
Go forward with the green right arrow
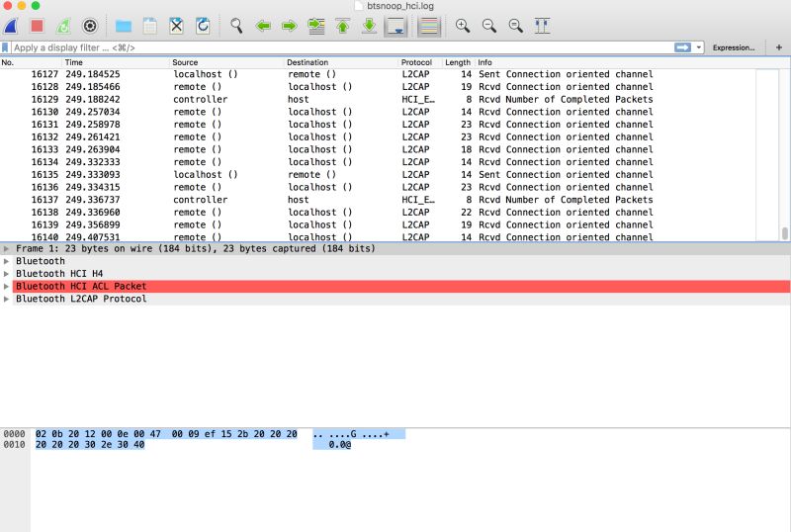coord(289,26)
